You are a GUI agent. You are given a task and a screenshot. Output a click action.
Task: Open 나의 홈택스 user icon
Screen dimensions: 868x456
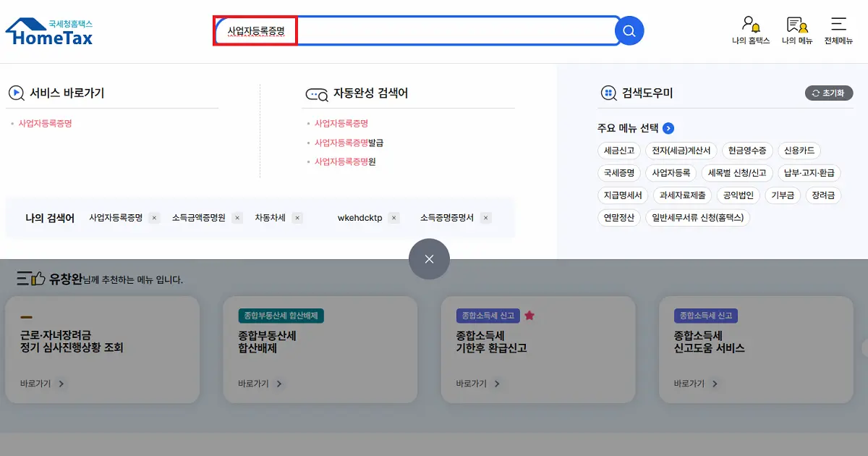pyautogui.click(x=750, y=30)
